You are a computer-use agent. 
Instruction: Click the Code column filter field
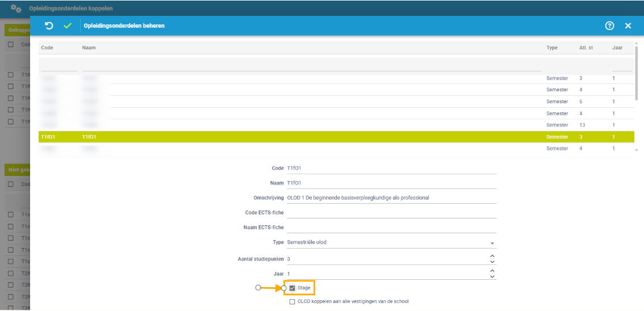pyautogui.click(x=58, y=65)
